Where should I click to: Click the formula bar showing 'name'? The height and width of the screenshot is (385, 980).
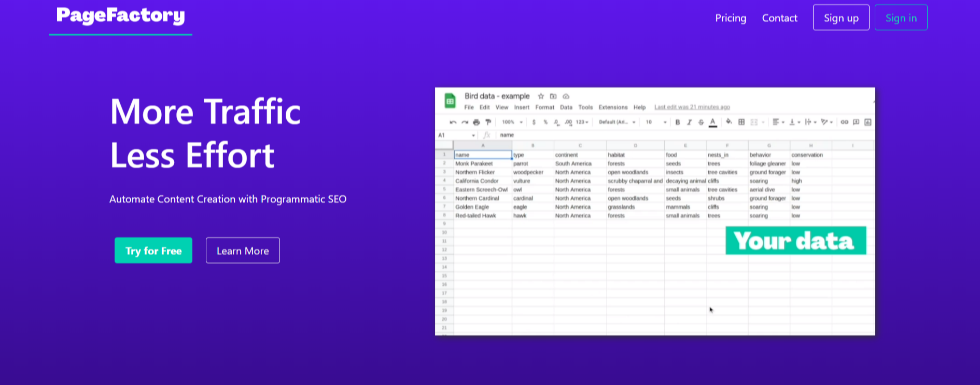(x=684, y=135)
